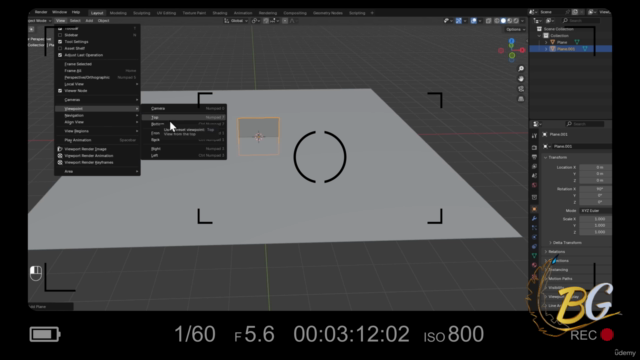Expand the Delta Transform panel
Image resolution: width=640 pixels, height=360 pixels.
click(550, 243)
